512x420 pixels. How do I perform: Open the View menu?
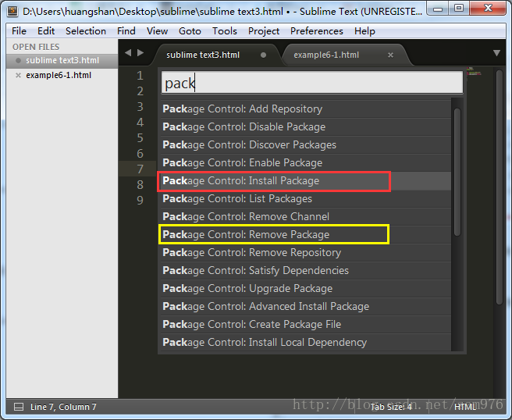(157, 31)
